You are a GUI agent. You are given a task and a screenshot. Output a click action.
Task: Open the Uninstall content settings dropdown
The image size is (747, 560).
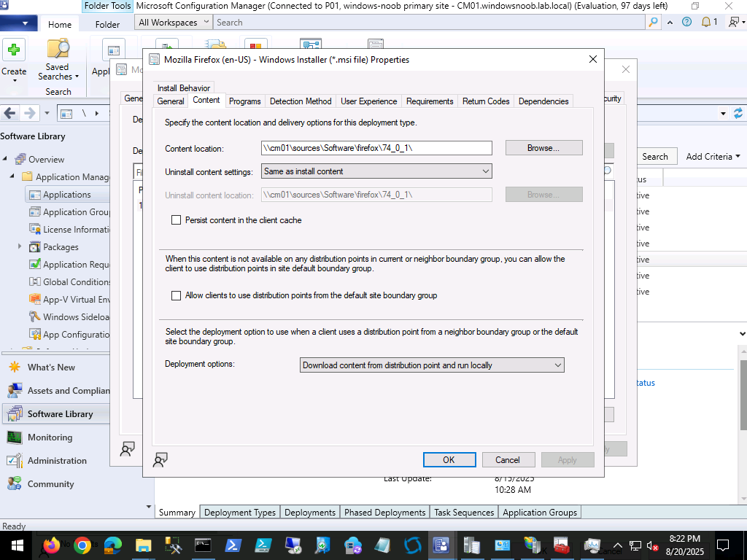pos(376,171)
